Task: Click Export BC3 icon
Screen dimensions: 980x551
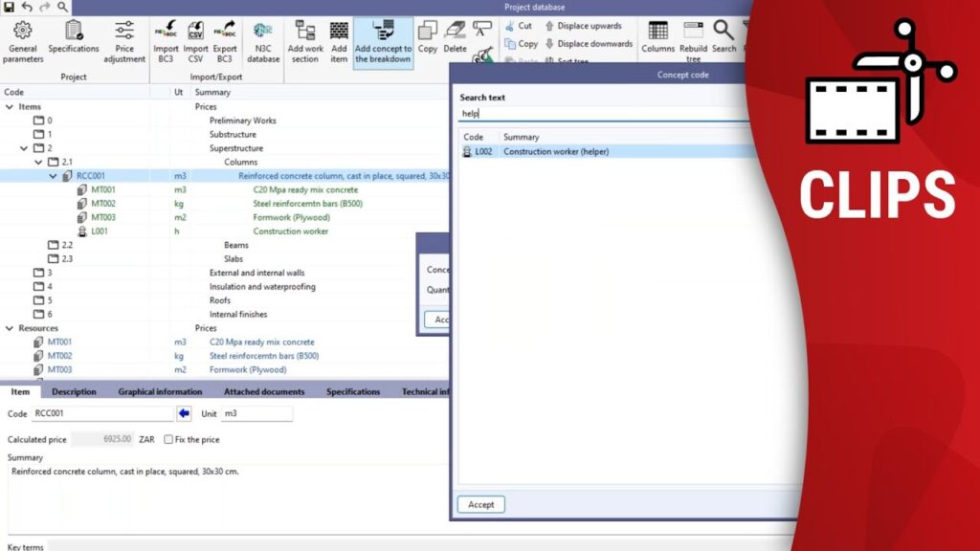Action: tap(225, 39)
